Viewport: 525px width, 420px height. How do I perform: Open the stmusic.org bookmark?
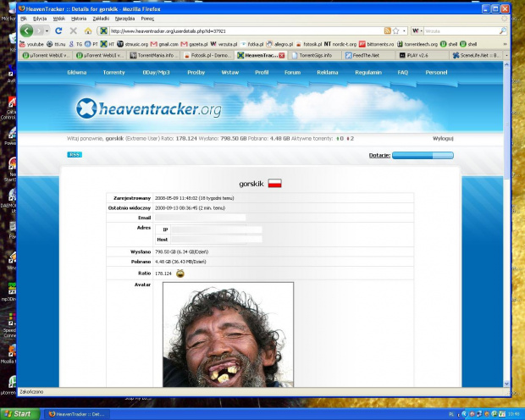point(133,44)
